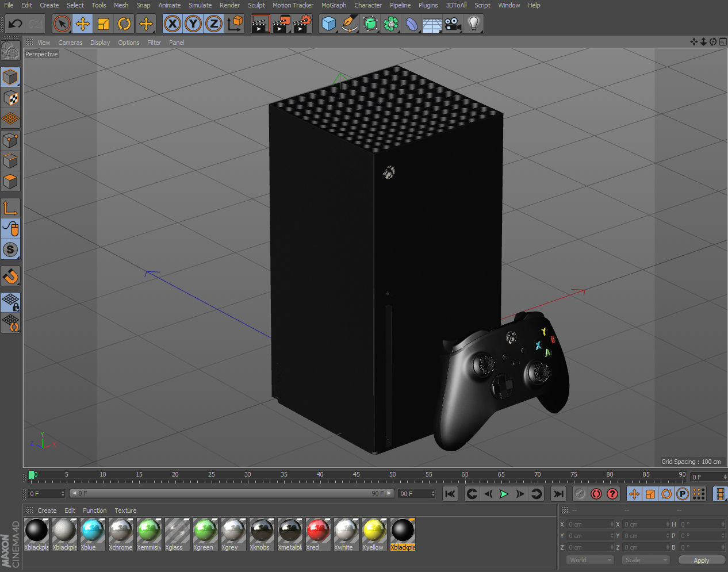
Task: Toggle Viewport Solo S icon
Action: pos(10,249)
